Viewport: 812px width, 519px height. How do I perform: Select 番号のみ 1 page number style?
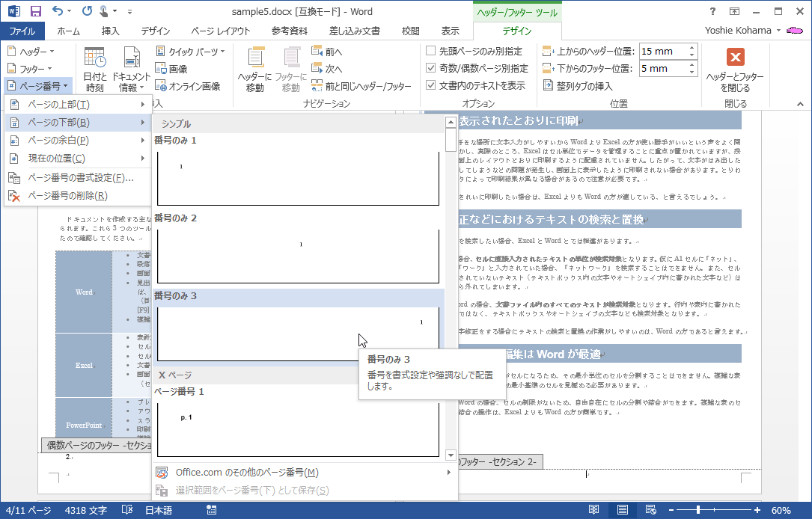pos(299,171)
